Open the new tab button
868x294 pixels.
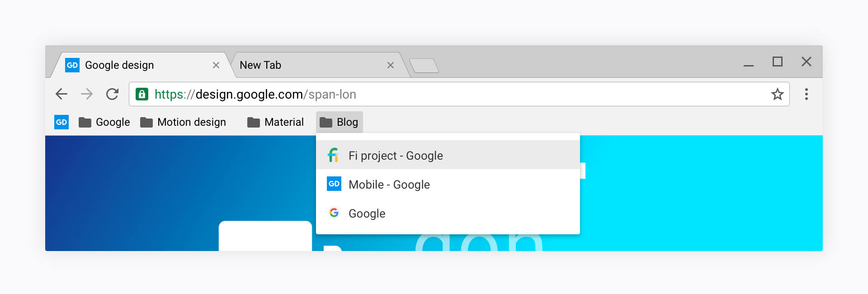(424, 66)
